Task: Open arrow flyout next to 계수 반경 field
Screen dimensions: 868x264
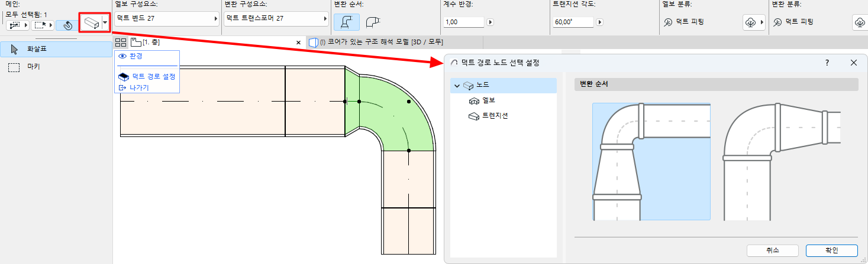Action: click(489, 22)
